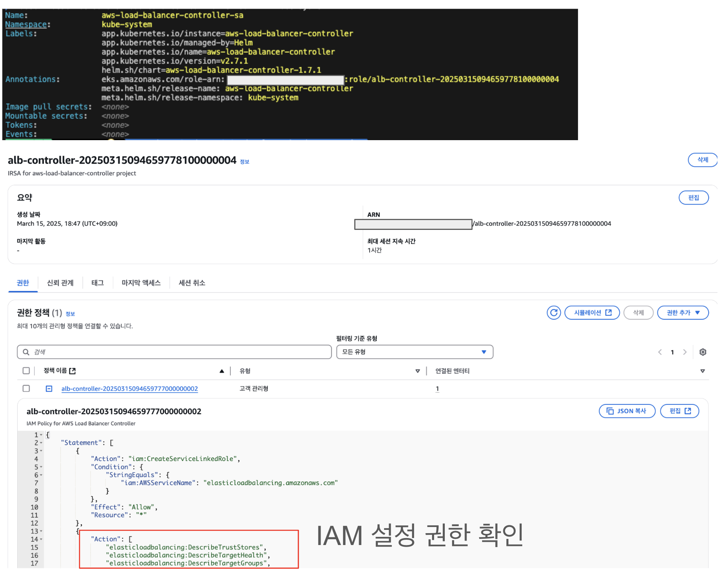Check the alb-controller policy row checkbox

click(26, 388)
